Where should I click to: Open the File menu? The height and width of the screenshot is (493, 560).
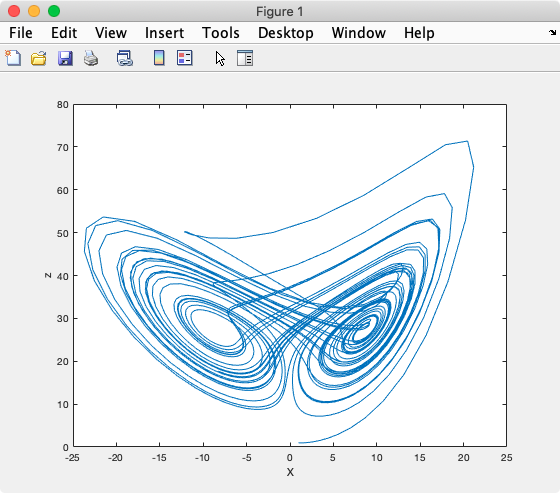click(x=21, y=33)
